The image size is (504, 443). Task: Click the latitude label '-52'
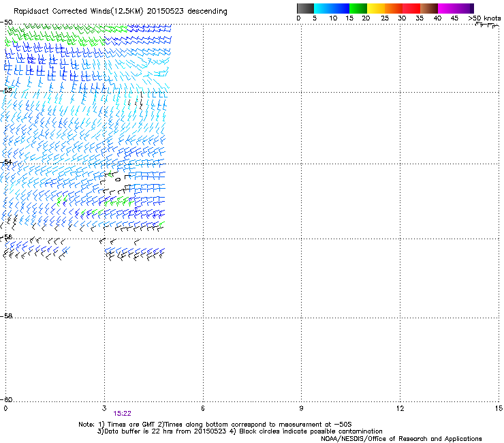[6, 91]
